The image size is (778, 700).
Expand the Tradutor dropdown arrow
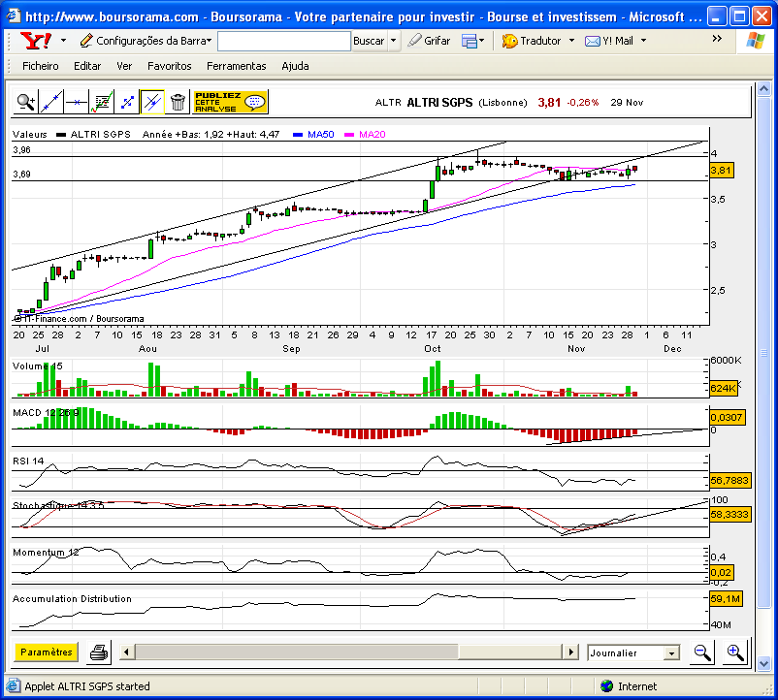click(571, 41)
